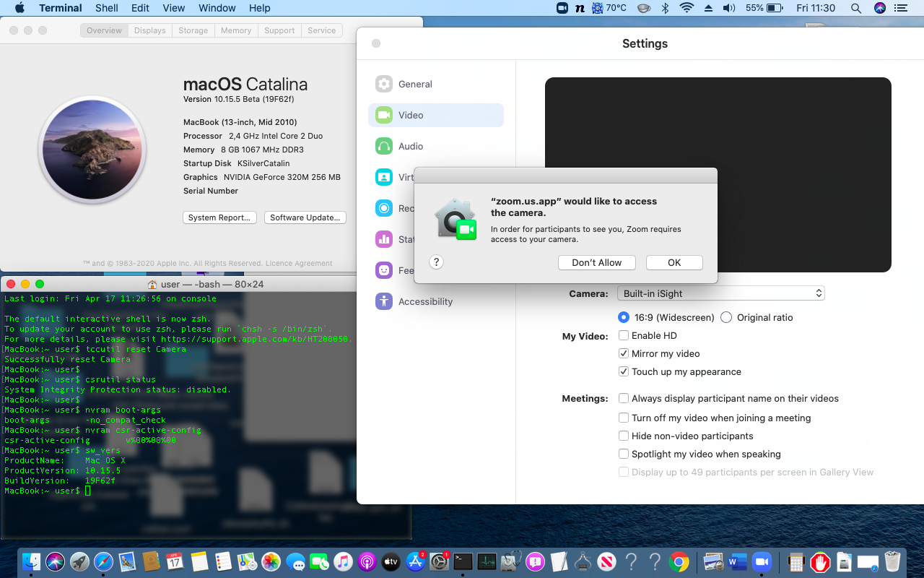Switch to Storage tab in About This Mac

point(193,30)
